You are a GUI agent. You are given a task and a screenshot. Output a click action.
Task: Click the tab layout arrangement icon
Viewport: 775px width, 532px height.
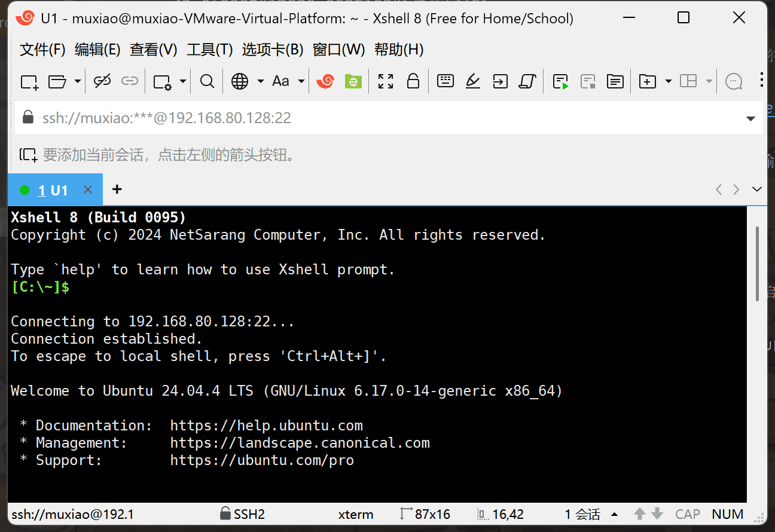(689, 81)
